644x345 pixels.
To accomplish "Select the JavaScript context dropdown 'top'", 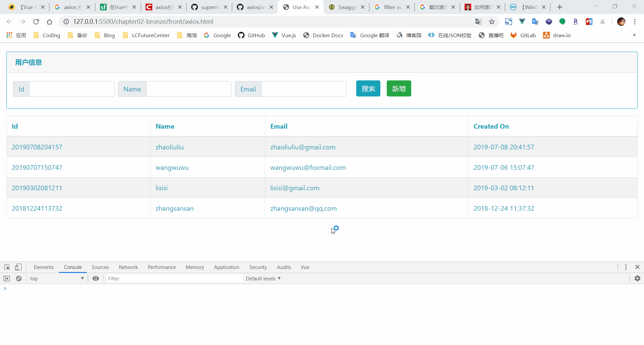I will click(x=57, y=278).
